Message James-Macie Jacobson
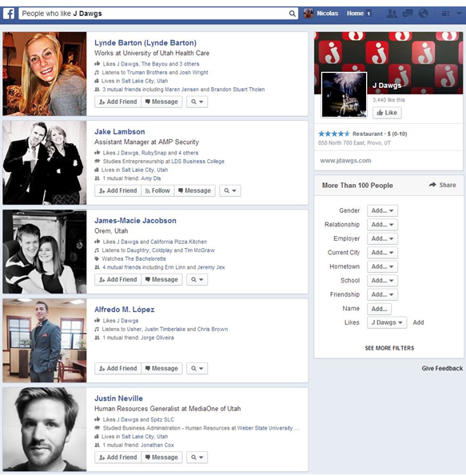This screenshot has width=466, height=476. 161,279
